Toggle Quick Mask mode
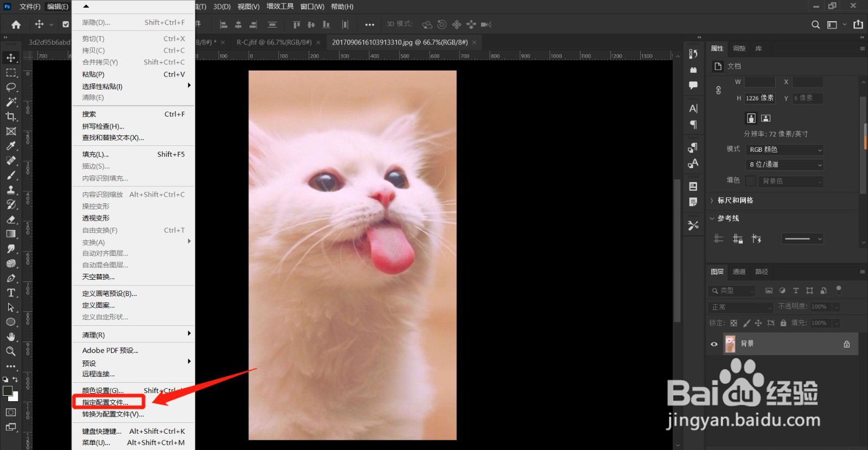Screen dimensions: 868x450 pos(11,412)
